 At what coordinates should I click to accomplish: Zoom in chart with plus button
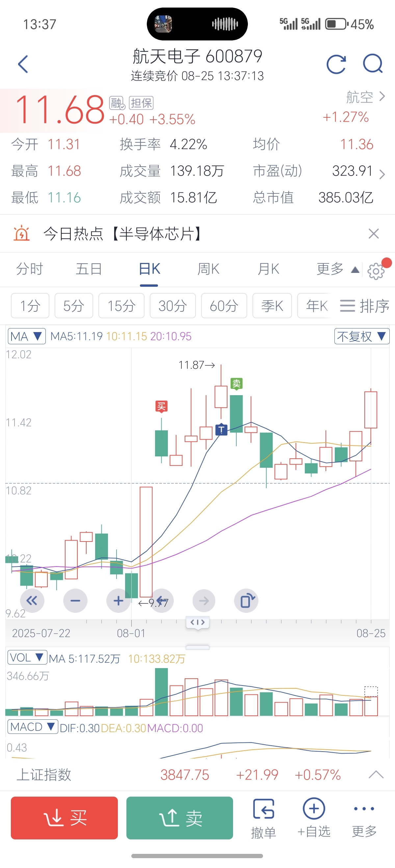[x=118, y=600]
